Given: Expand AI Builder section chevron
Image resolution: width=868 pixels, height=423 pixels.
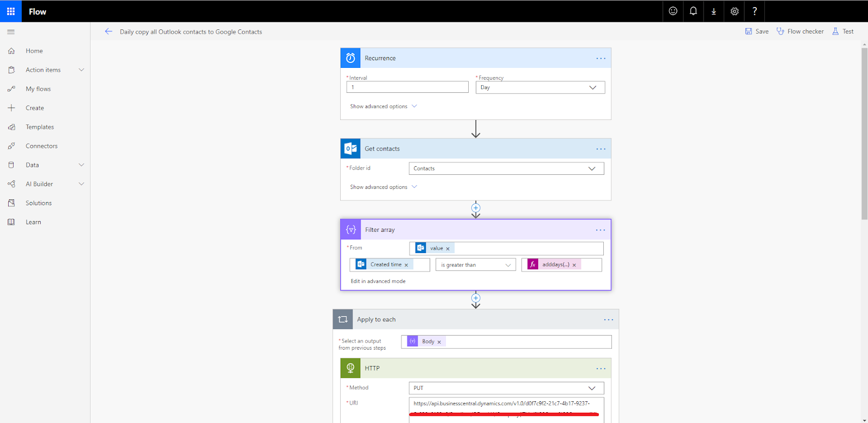Looking at the screenshot, I should pos(81,184).
